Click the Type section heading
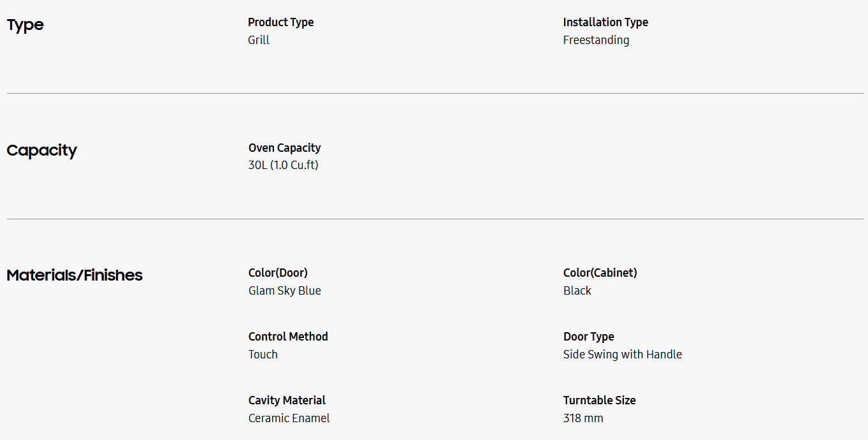Screen dimensions: 868x440 tap(25, 25)
